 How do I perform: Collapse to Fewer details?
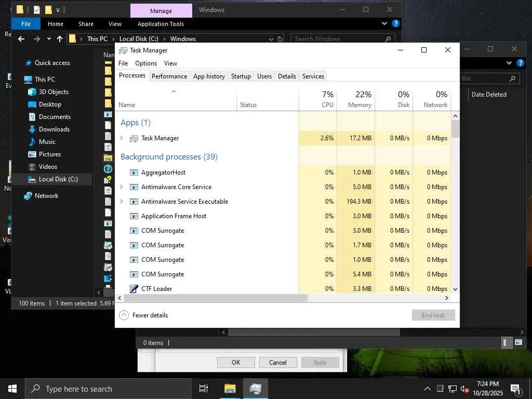pos(143,315)
